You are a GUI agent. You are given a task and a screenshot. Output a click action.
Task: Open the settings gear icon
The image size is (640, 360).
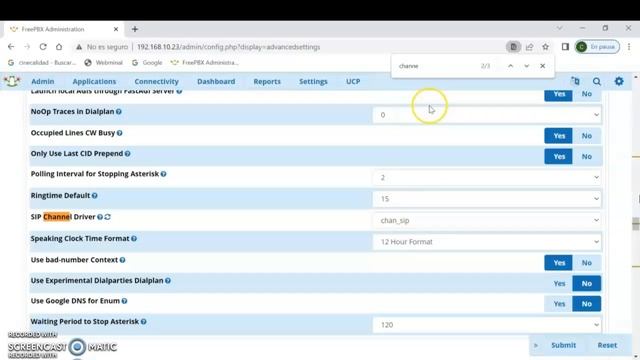click(x=619, y=81)
